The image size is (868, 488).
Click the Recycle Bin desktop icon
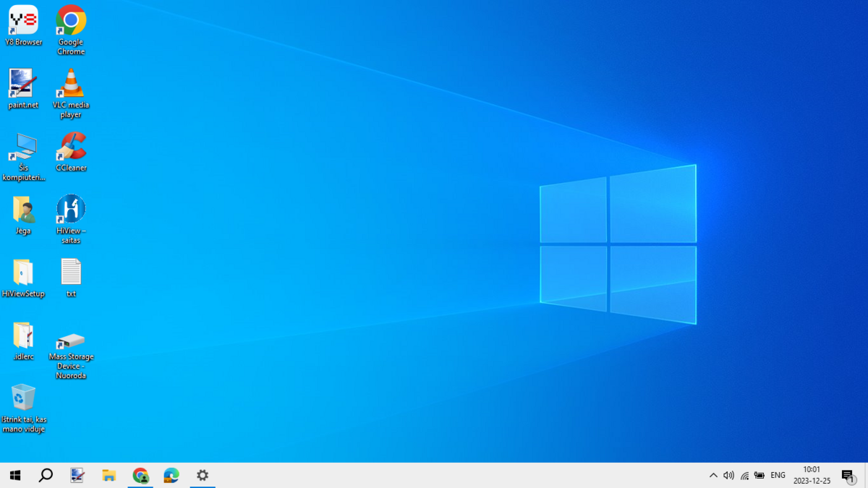[23, 398]
